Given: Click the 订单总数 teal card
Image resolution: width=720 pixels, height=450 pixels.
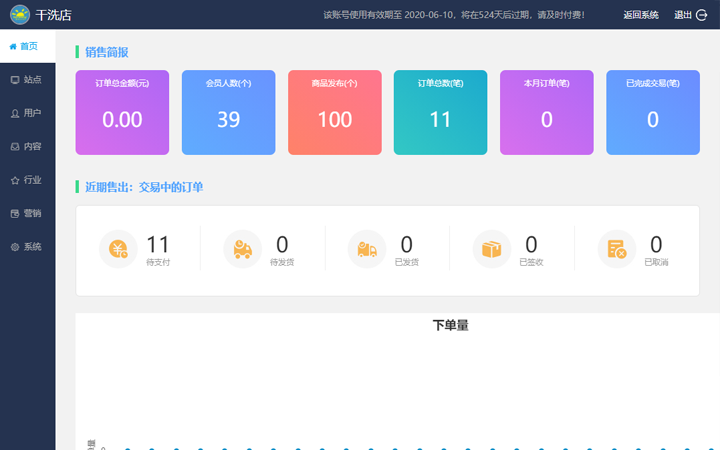Looking at the screenshot, I should tap(440, 112).
